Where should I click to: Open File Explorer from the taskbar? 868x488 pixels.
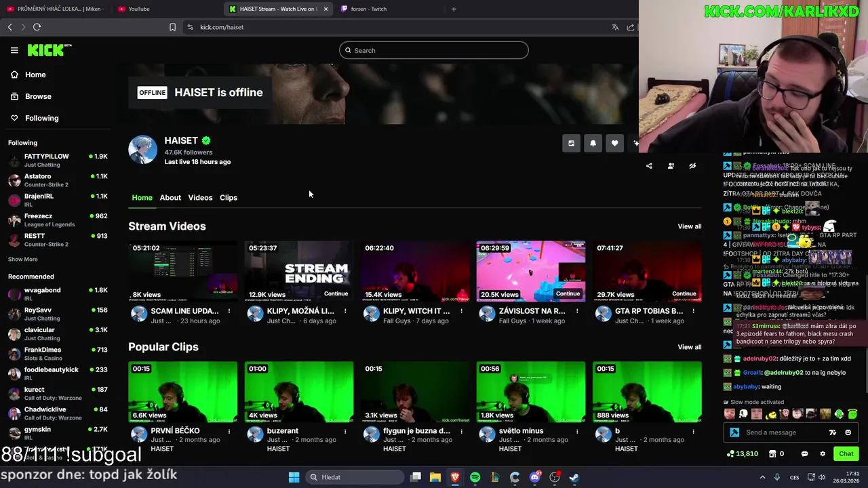435,477
